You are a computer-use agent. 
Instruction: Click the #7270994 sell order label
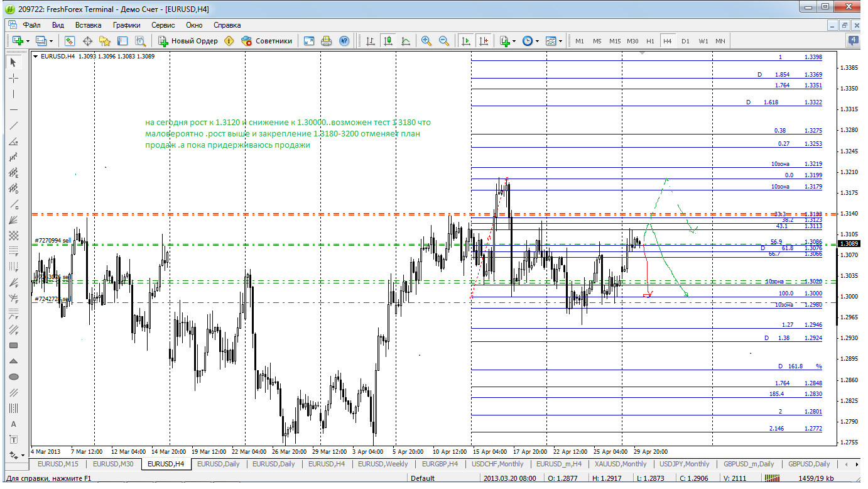pyautogui.click(x=53, y=240)
